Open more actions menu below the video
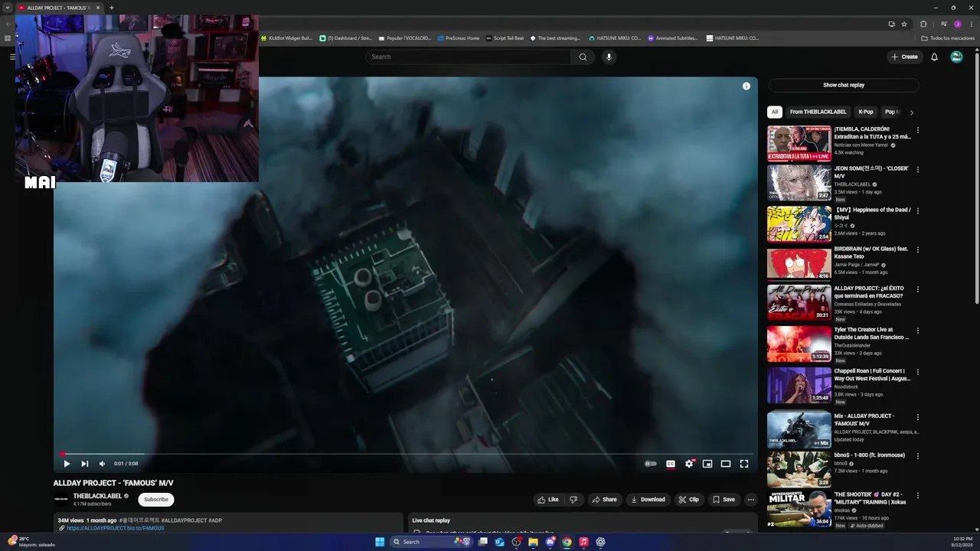This screenshot has width=980, height=551. coord(751,500)
